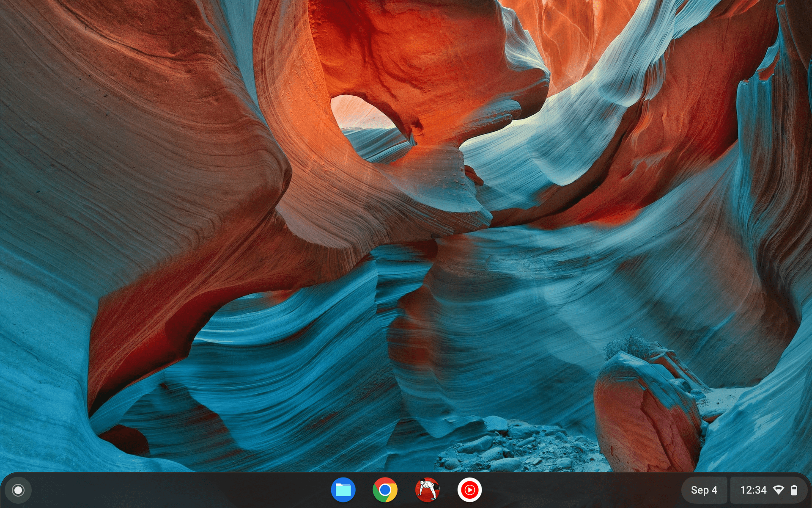Launch YouTube Music from the shelf
The height and width of the screenshot is (508, 812).
[469, 490]
